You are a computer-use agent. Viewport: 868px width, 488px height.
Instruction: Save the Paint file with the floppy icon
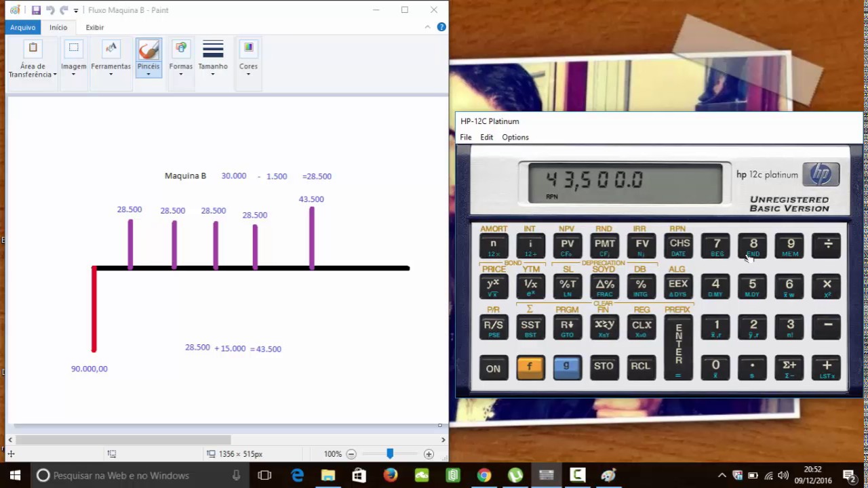(x=36, y=10)
